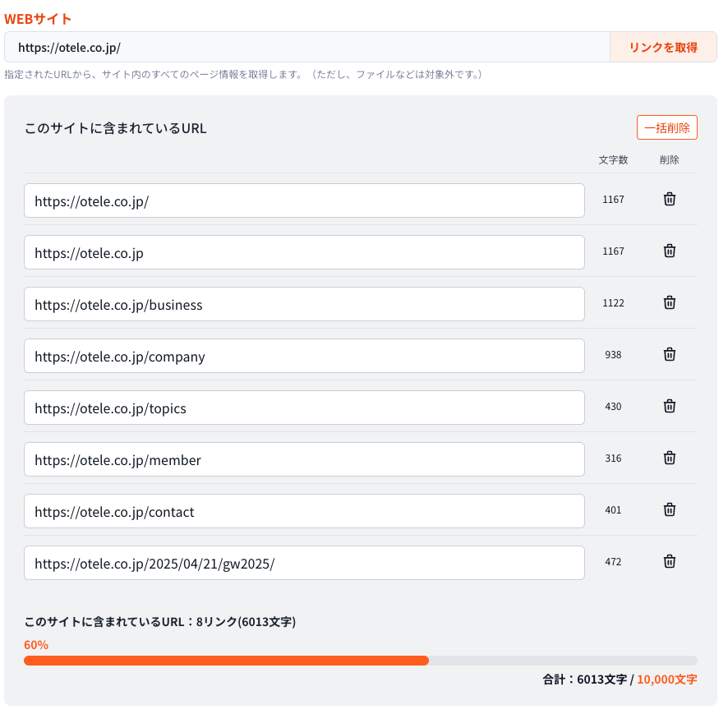Edit the https://otele.co.jp/company URL field

click(304, 357)
